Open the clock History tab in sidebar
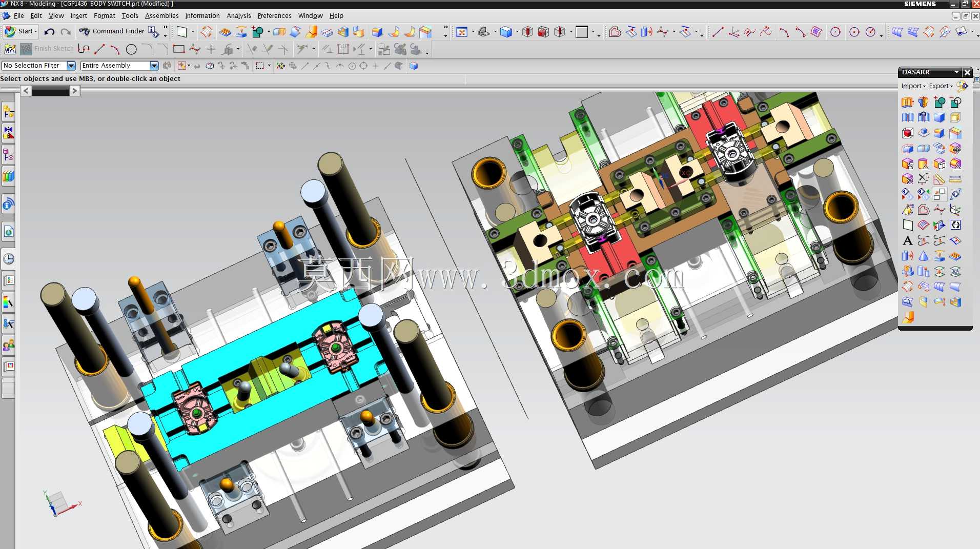Viewport: 980px width, 549px height. (8, 259)
